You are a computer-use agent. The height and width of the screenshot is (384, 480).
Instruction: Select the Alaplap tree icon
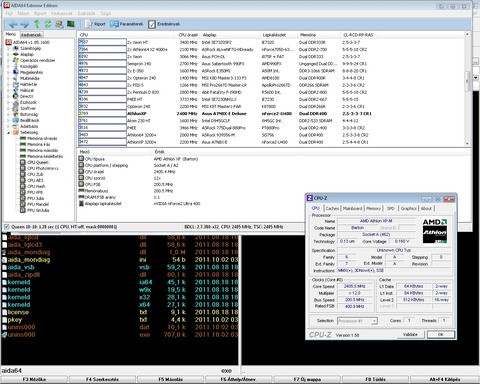click(16, 54)
